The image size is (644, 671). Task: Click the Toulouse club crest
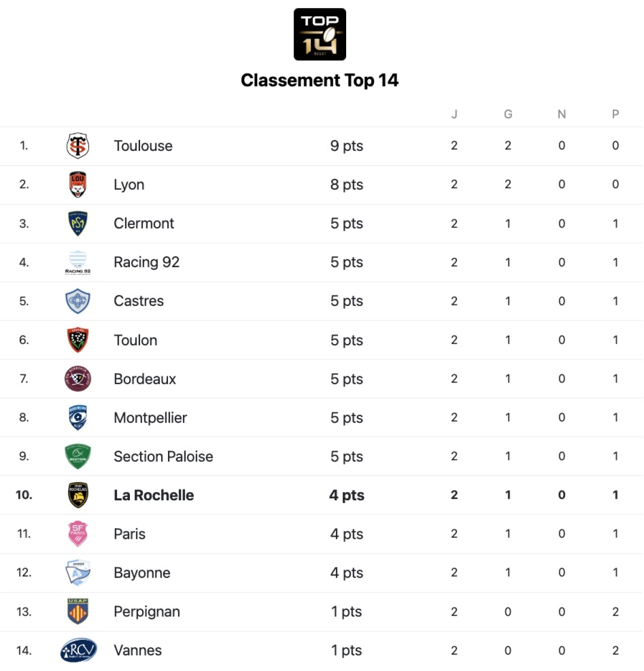78,146
